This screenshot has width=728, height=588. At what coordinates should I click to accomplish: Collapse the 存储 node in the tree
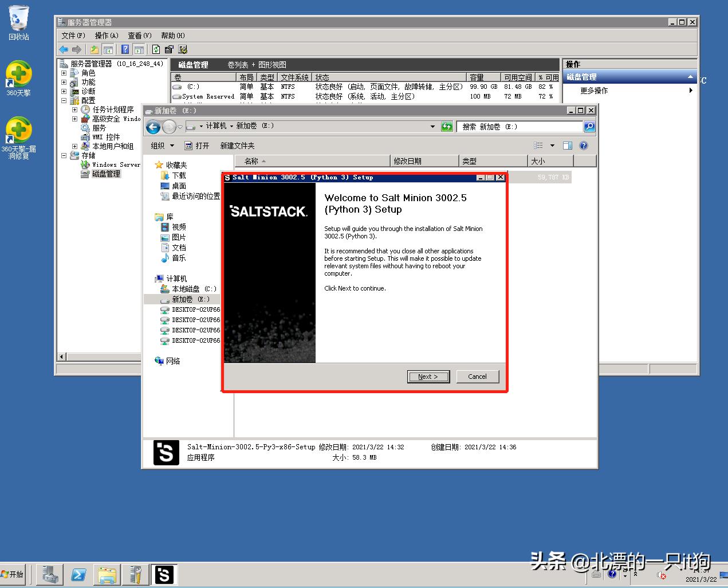[x=64, y=155]
